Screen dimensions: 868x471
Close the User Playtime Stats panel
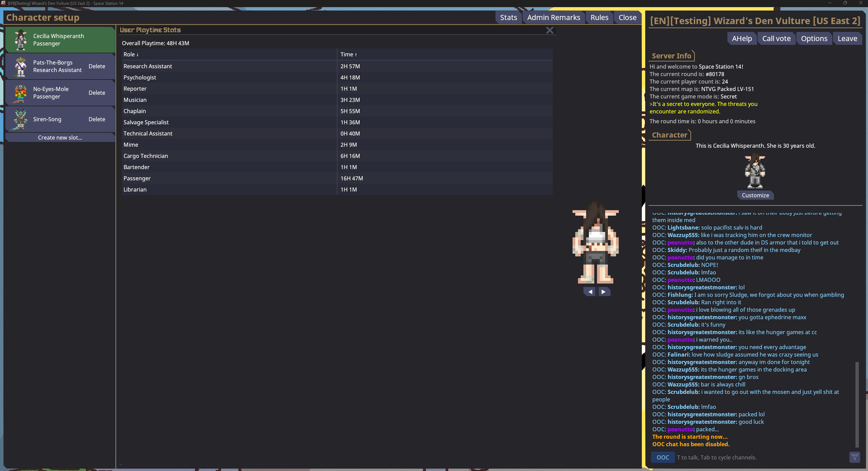(549, 30)
